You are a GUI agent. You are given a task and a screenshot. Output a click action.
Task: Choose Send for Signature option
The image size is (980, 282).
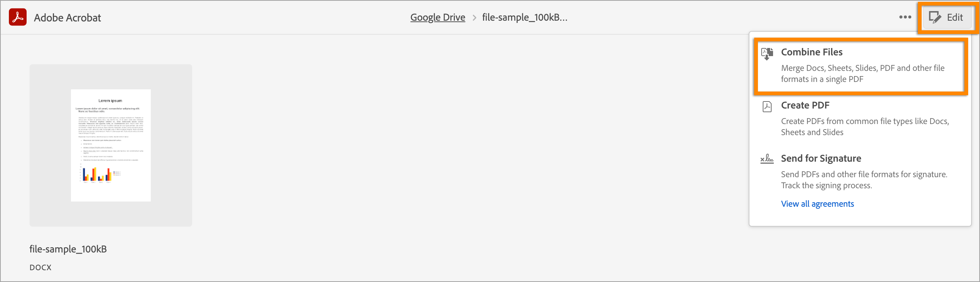tap(821, 158)
